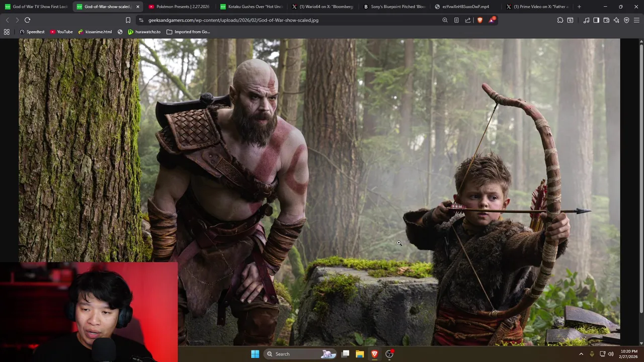Open the Brave Wallet icon
This screenshot has width=644, height=362.
(x=606, y=20)
